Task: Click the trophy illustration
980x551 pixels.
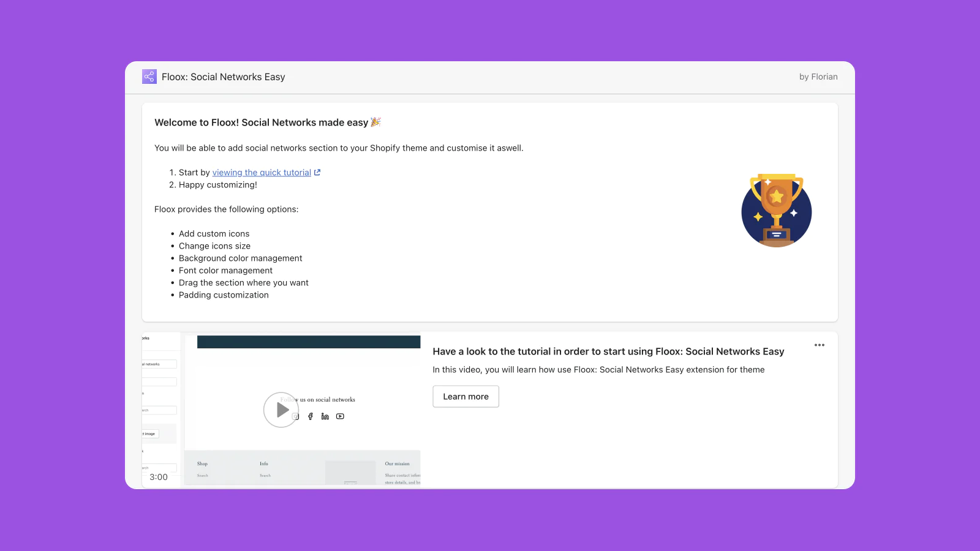Action: (776, 210)
